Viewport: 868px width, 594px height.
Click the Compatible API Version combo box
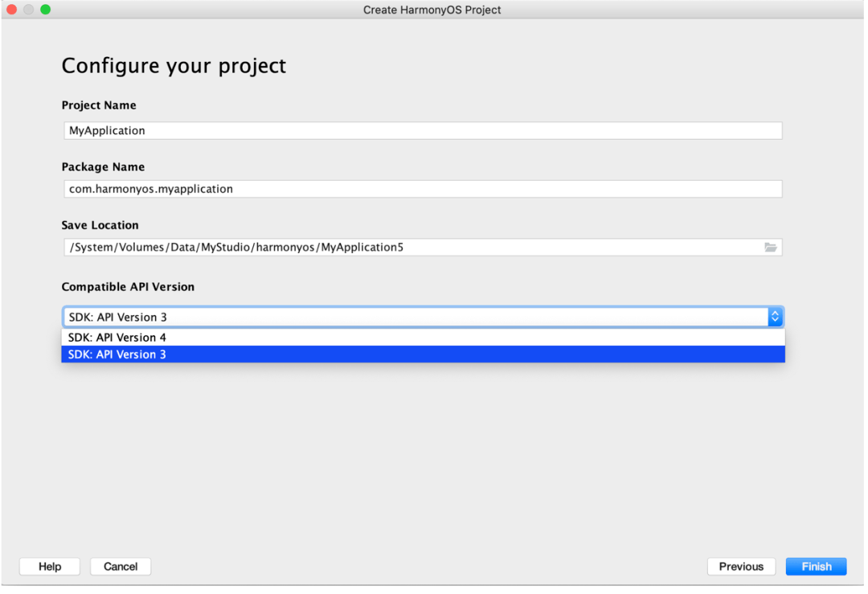423,317
